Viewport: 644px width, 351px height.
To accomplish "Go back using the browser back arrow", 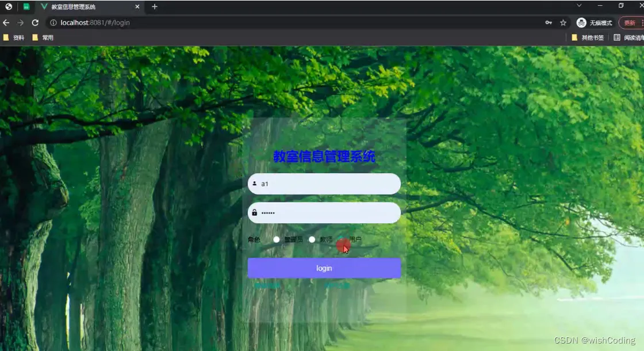I will point(6,22).
